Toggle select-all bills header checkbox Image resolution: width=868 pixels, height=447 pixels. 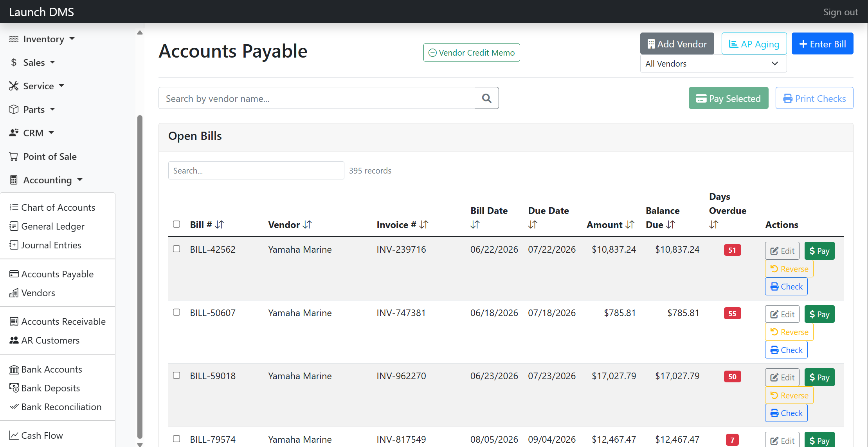point(176,224)
